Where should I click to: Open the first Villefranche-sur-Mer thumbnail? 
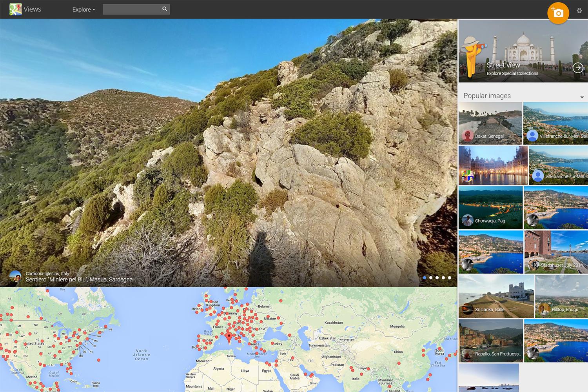(x=555, y=123)
